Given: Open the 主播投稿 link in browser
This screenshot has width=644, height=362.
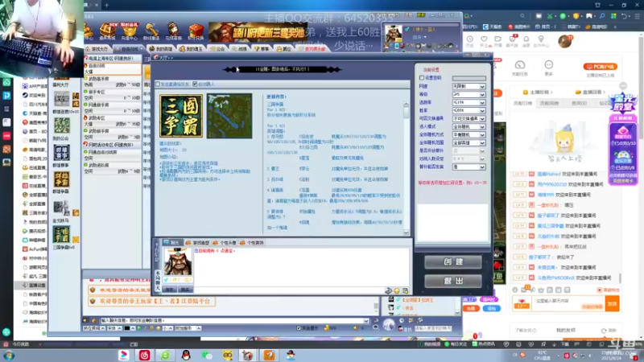Looking at the screenshot, I should (x=538, y=92).
